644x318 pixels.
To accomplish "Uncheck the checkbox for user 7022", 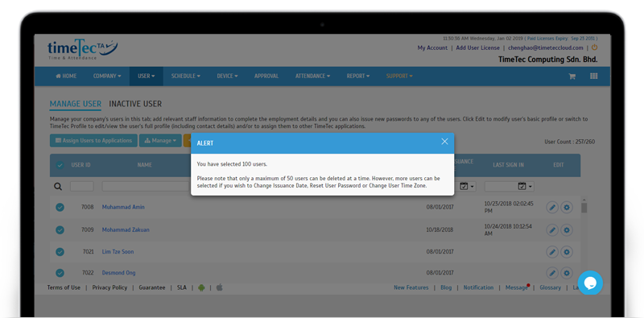I will (60, 272).
